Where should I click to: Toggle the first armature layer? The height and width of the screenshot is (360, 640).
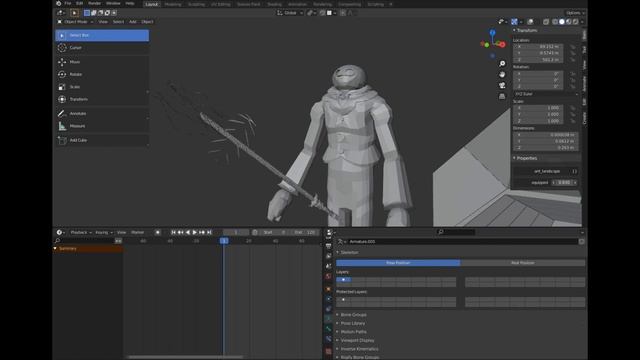(x=344, y=280)
